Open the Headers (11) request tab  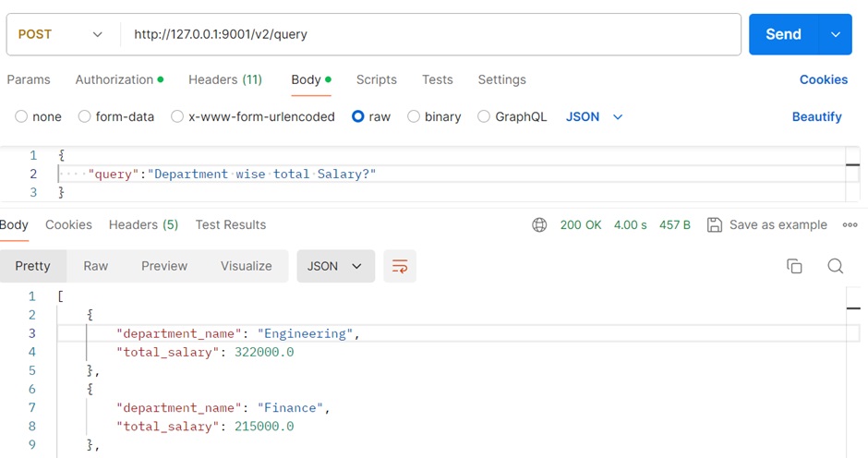pyautogui.click(x=225, y=80)
